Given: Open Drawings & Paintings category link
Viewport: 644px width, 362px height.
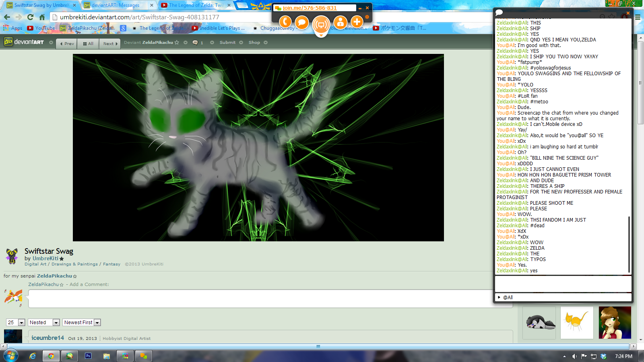Looking at the screenshot, I should coord(74,264).
